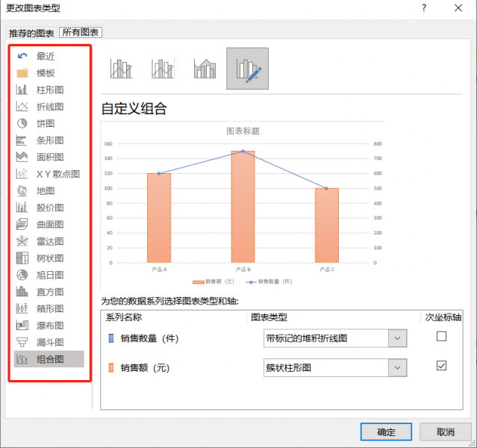Choose the 地图 map chart icon
This screenshot has width=477, height=448.
pos(22,191)
